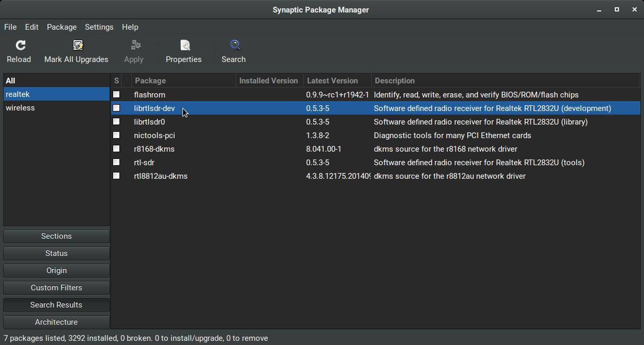Click the Mark All Upgrades icon
Screen dimensions: 644x345
click(78, 46)
